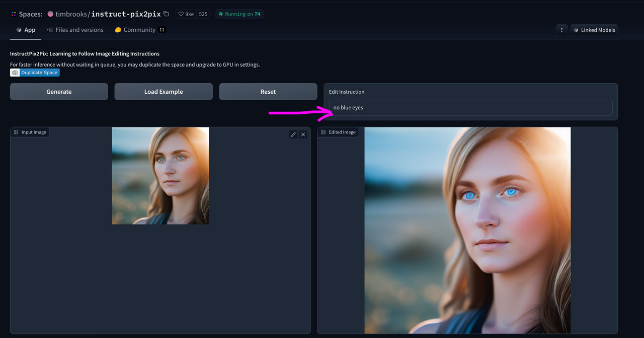Click the pencil edit icon on Input Image

pos(293,134)
